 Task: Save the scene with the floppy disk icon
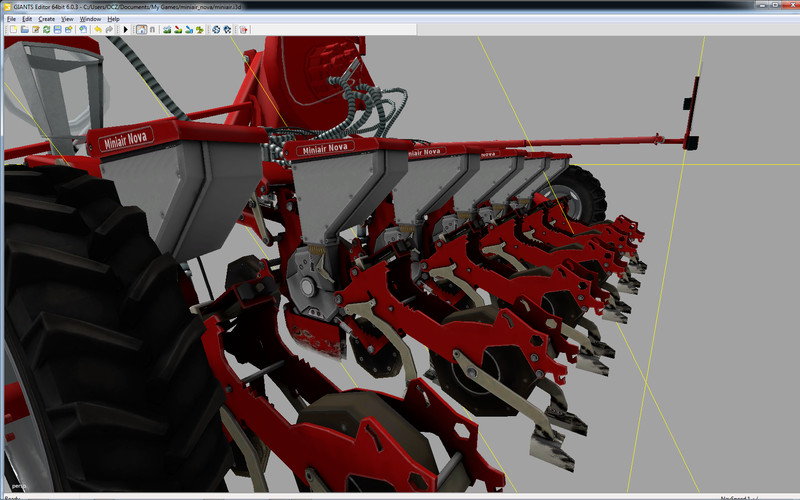pyautogui.click(x=57, y=30)
